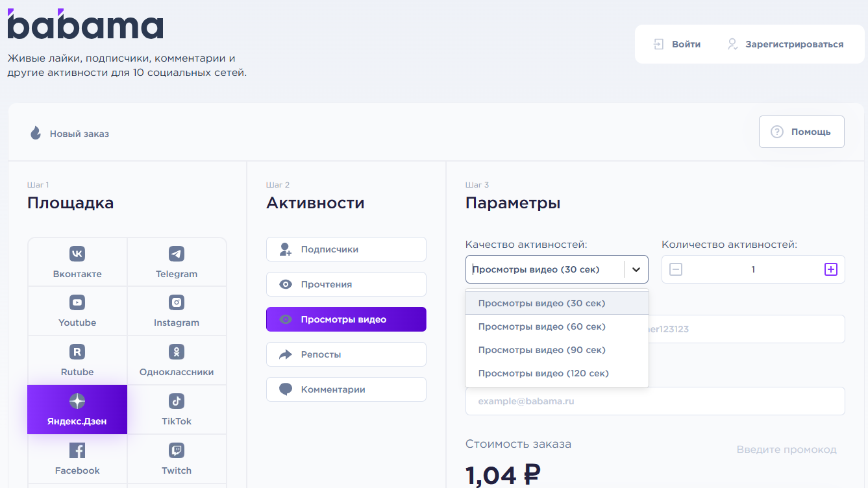Choose the Twitch platform icon
Screen dimensions: 868x488
pyautogui.click(x=177, y=450)
